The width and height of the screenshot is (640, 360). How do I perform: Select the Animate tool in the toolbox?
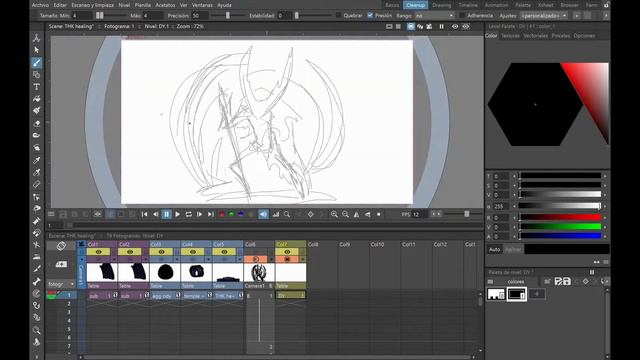pyautogui.click(x=36, y=38)
